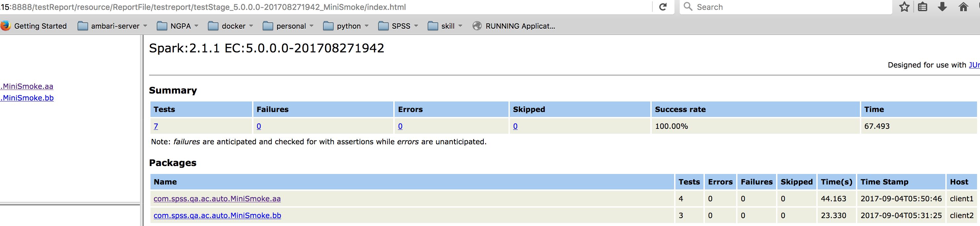
Task: Expand the SPSS folder dropdown arrow
Action: [416, 26]
